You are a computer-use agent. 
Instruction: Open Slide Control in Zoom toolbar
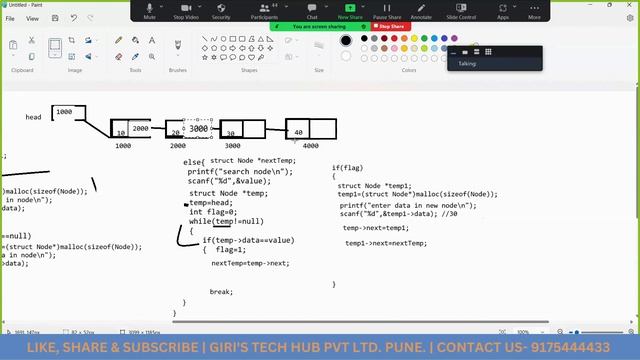(461, 11)
